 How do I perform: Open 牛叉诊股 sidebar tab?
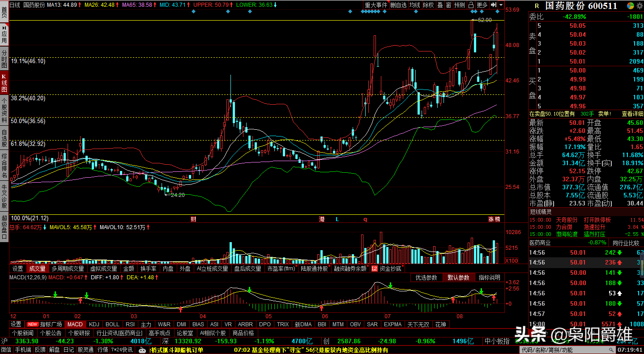(x=4, y=195)
